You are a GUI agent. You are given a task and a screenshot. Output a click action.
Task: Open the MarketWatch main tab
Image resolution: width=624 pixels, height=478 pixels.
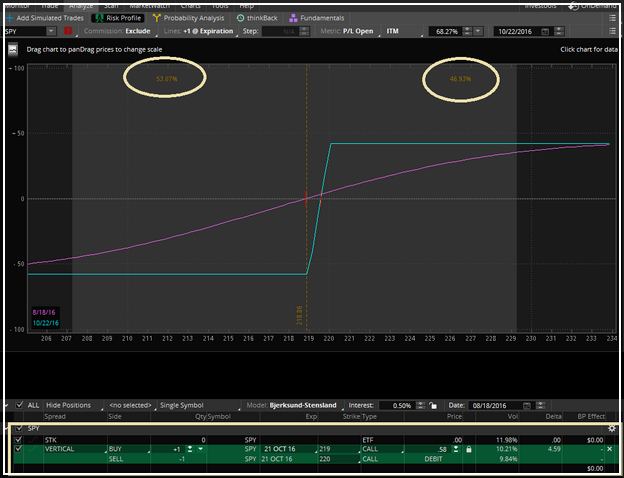click(149, 6)
